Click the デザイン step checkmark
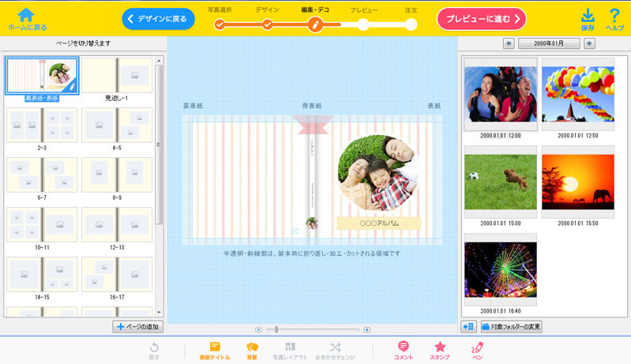The height and width of the screenshot is (364, 631). (267, 25)
